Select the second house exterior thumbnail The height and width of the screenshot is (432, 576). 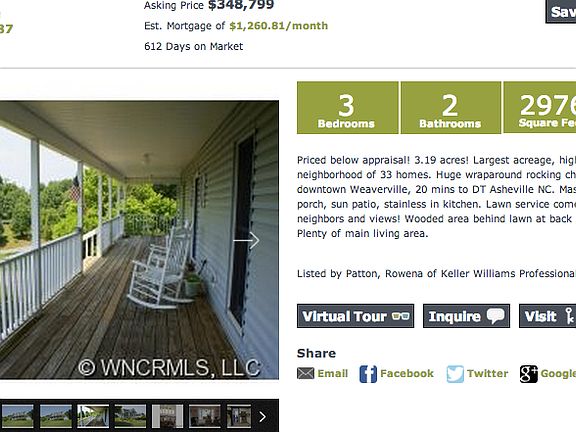(55, 416)
